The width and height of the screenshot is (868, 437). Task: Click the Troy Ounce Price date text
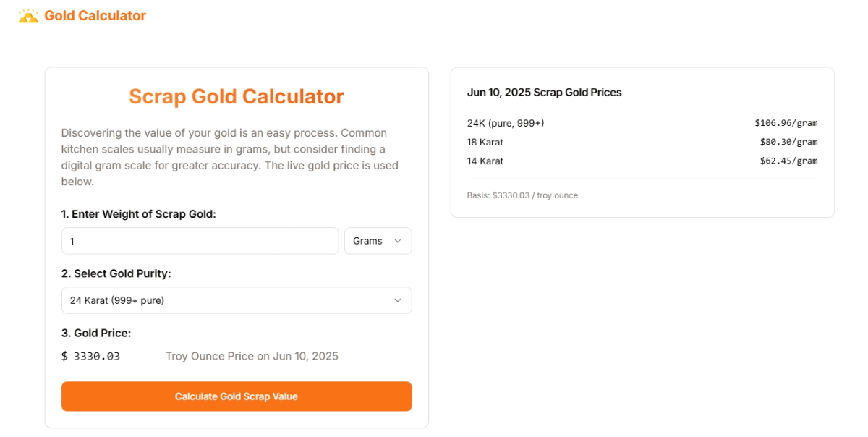[252, 356]
